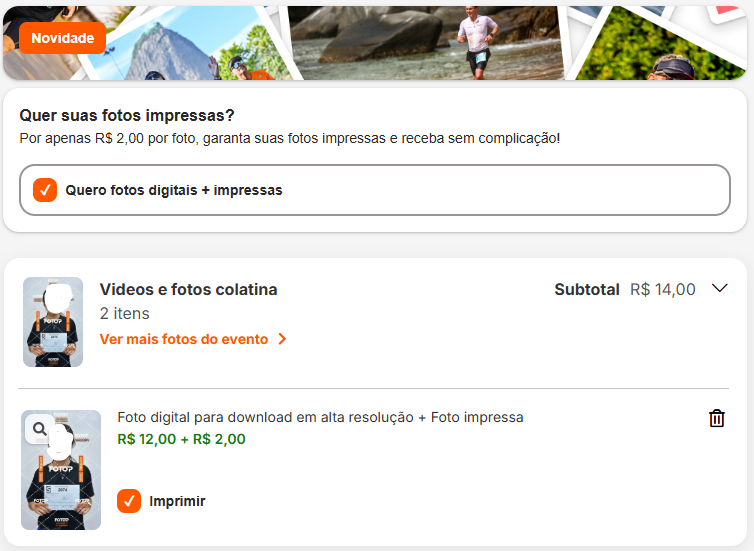Click the 2 itens count text
Viewport: 754px width, 551px height.
125,313
